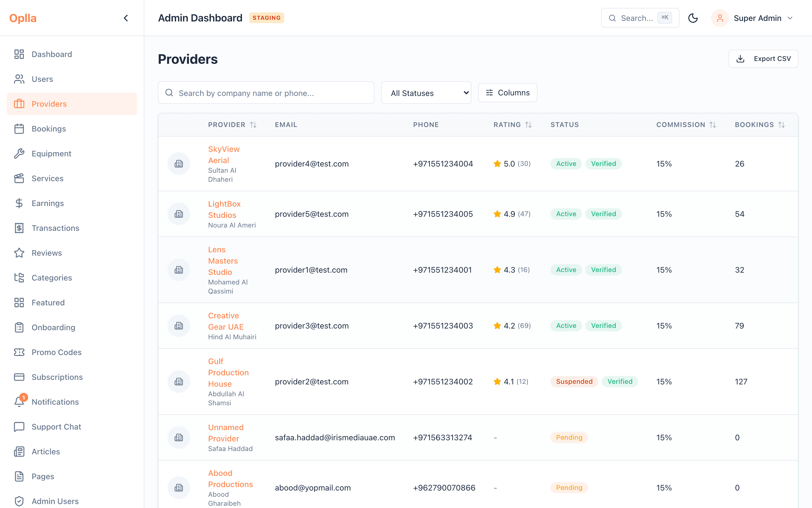Open the Bookings page
Image resolution: width=812 pixels, height=508 pixels.
[72, 129]
